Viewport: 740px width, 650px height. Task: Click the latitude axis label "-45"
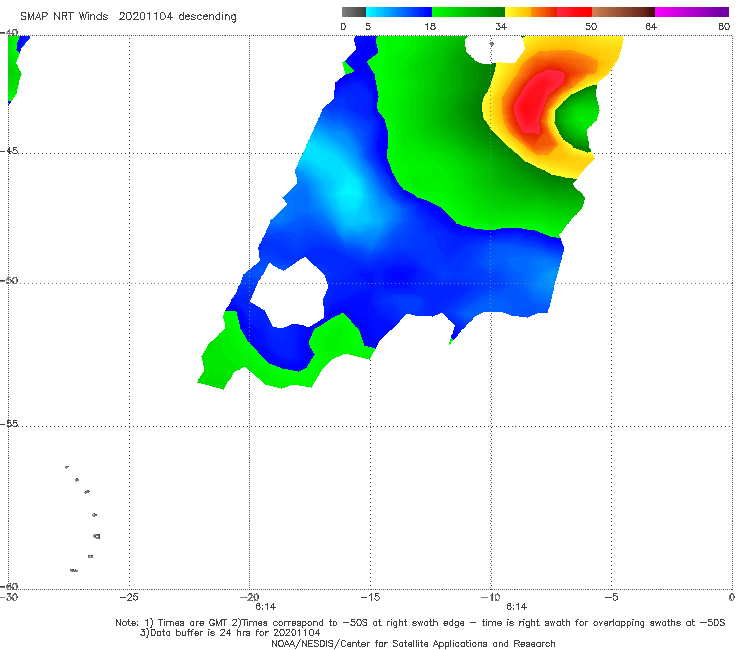[x=9, y=151]
